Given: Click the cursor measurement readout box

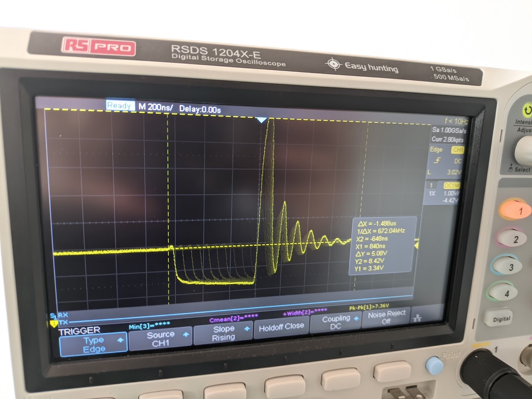Looking at the screenshot, I should point(382,244).
